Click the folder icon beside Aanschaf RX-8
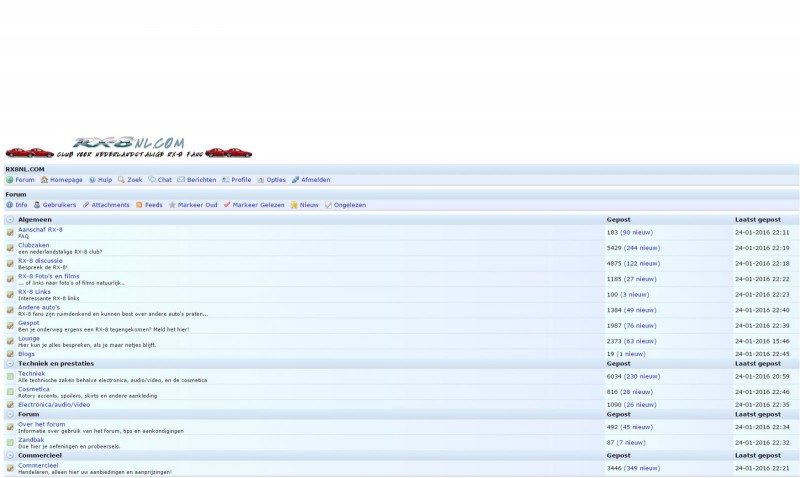 tap(10, 233)
